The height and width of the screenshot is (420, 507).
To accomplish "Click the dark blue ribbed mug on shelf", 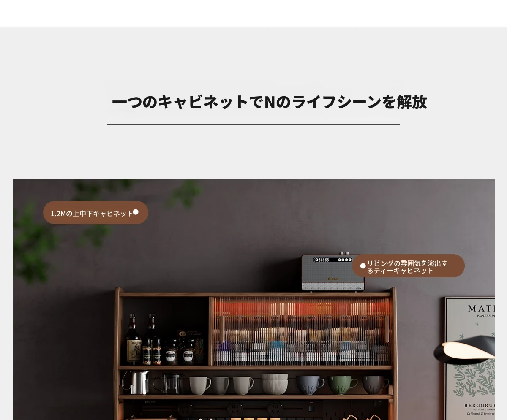I will [x=310, y=385].
